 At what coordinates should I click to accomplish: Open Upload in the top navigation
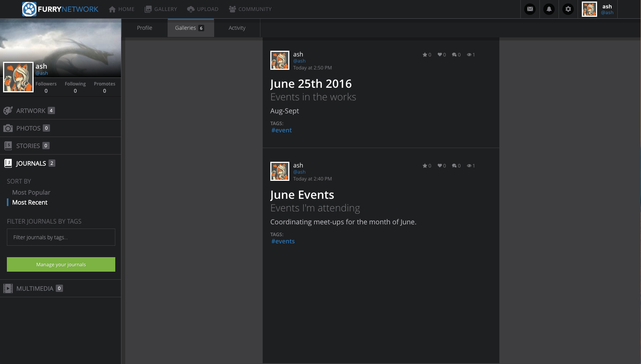tap(203, 9)
